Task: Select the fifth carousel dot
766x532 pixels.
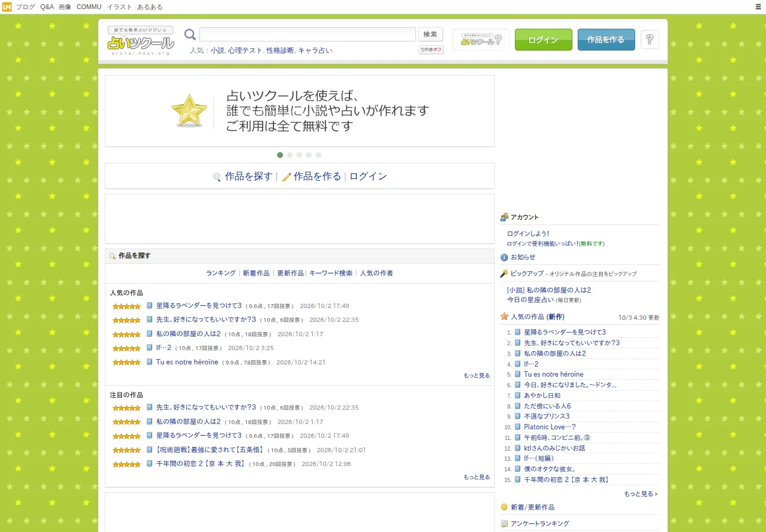Action: click(x=318, y=155)
